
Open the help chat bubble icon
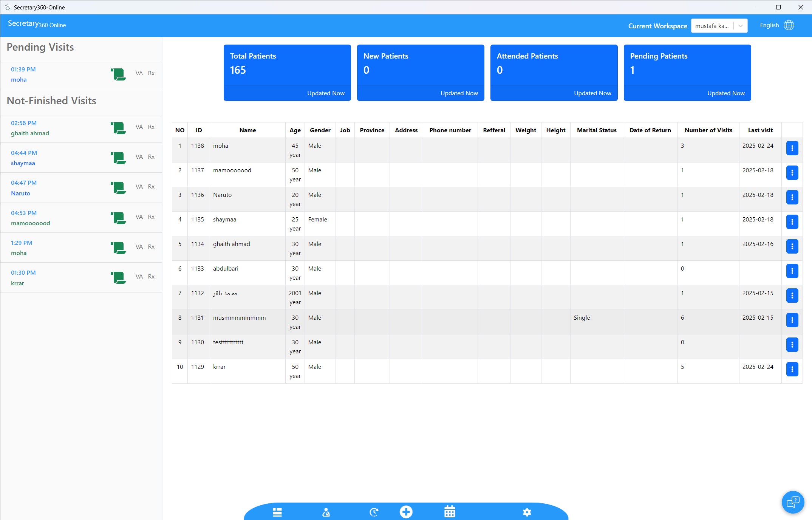tap(793, 502)
